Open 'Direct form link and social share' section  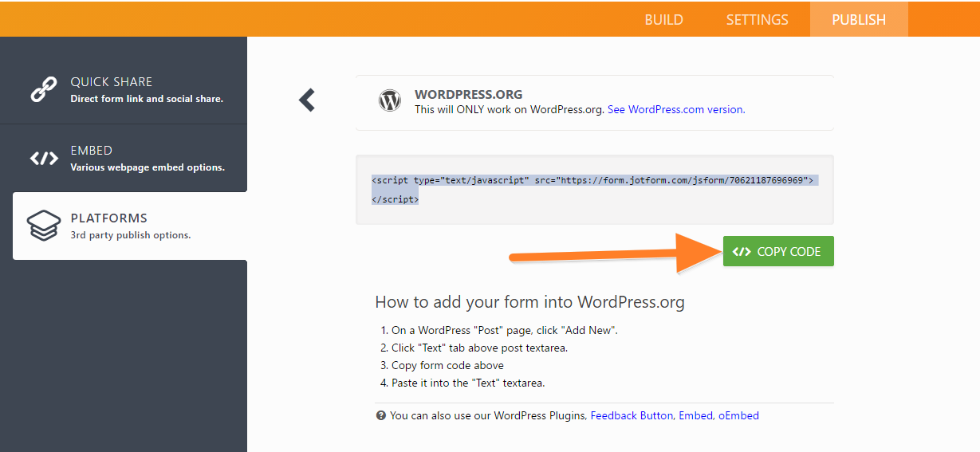147,99
